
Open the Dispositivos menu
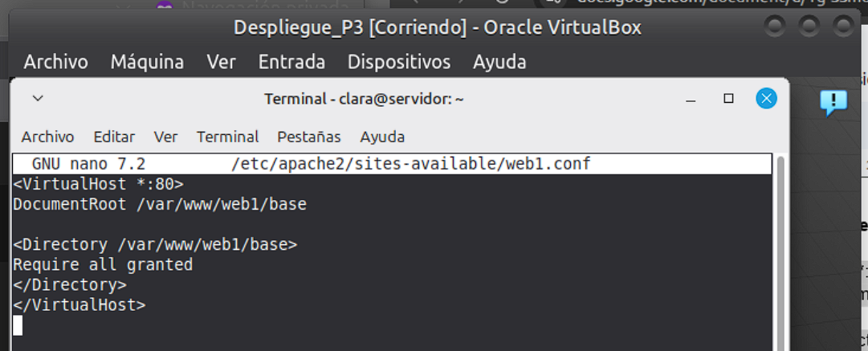pyautogui.click(x=399, y=62)
